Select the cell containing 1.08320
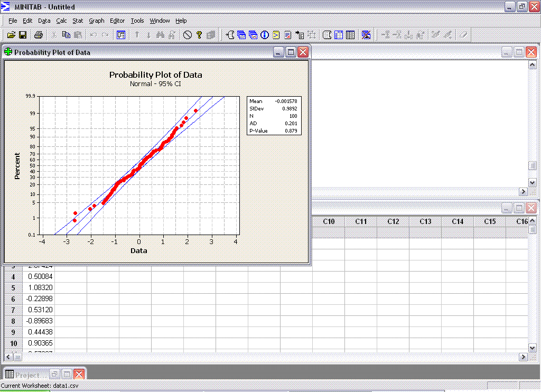The width and height of the screenshot is (541, 392). tap(40, 287)
